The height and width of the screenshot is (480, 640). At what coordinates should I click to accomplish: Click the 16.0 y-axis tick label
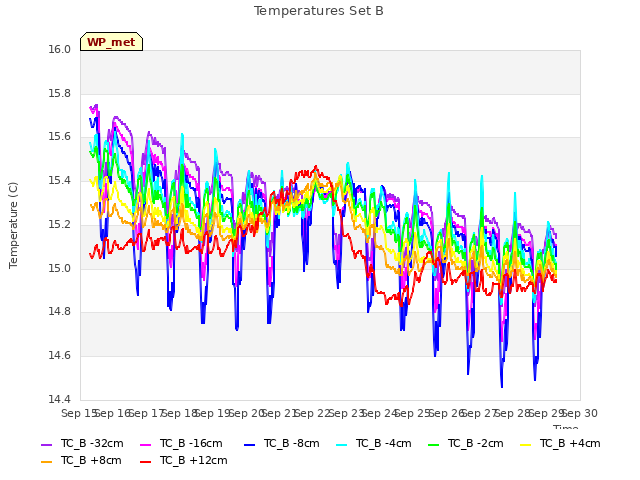[60, 50]
